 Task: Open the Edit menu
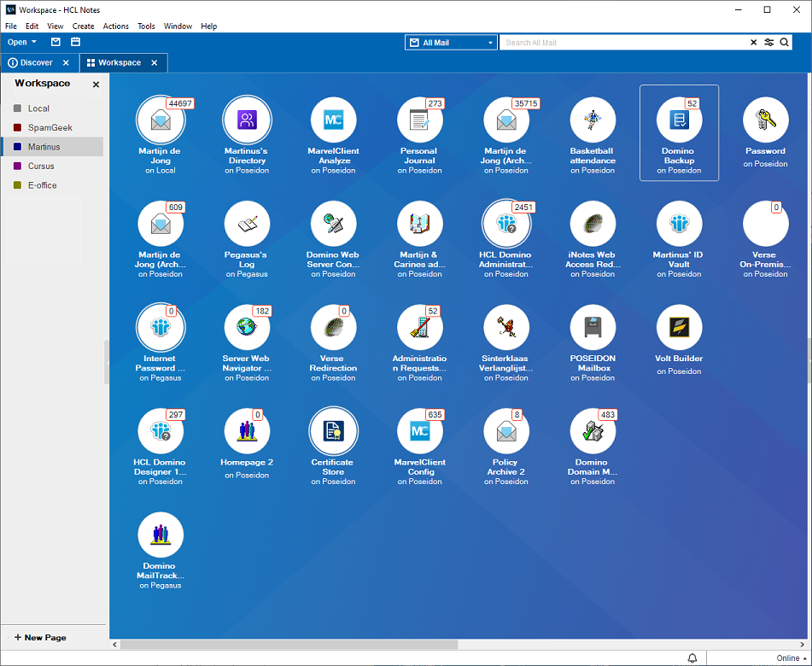tap(32, 26)
